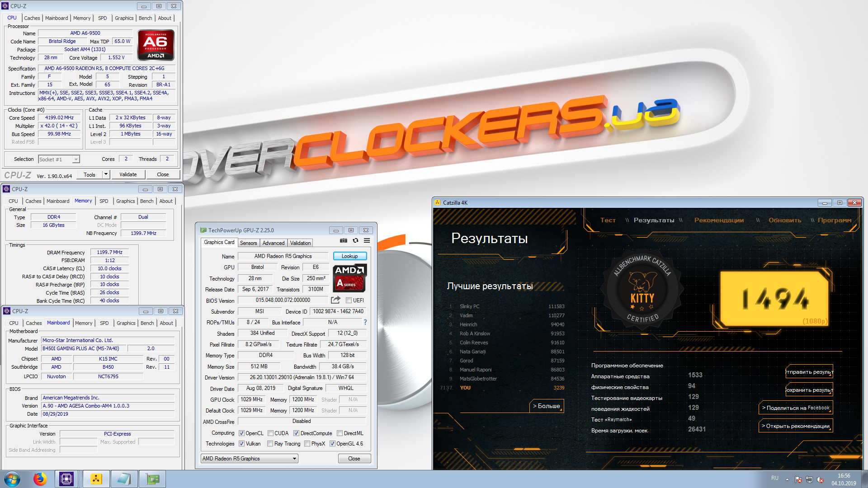Open the Advanced tab in GPU-Z
The image size is (868, 488).
274,243
